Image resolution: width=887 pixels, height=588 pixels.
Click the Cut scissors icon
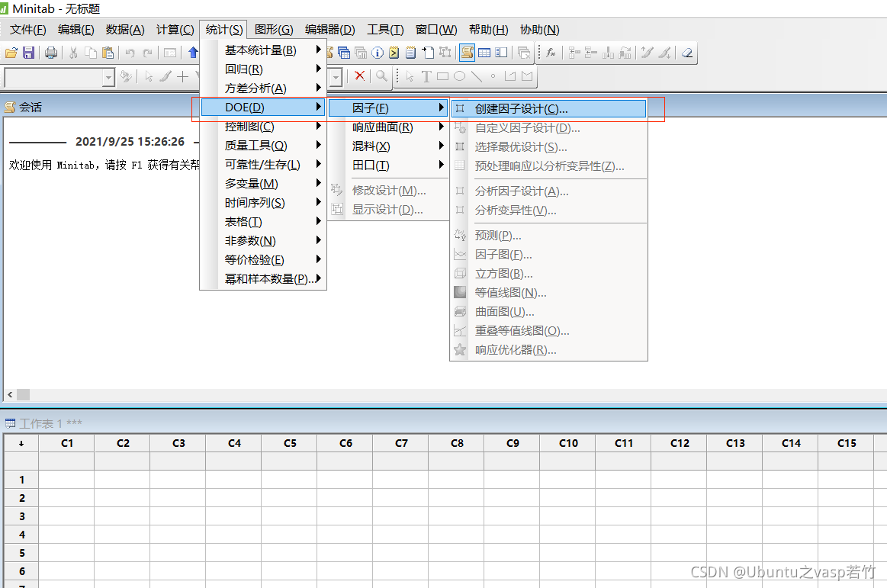[73, 53]
